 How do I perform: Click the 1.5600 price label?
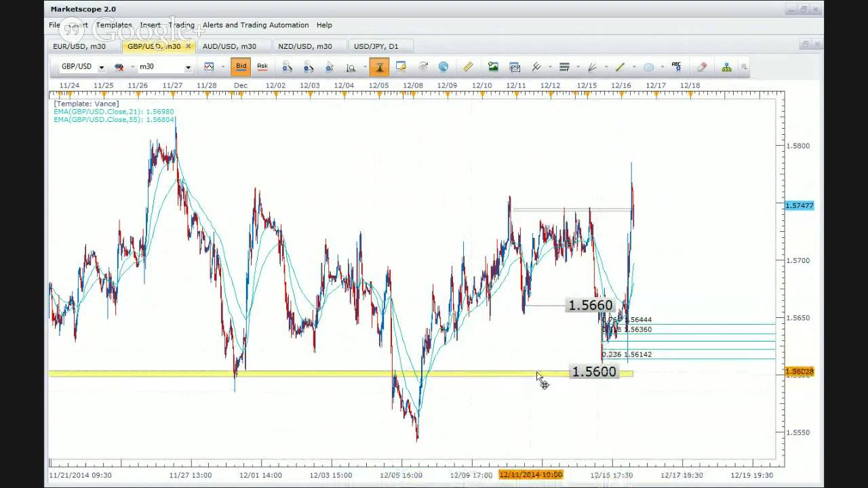coord(594,371)
